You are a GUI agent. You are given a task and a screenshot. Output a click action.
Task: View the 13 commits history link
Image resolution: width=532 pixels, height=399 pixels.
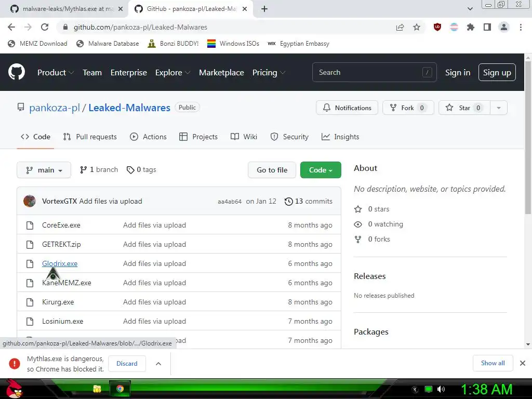309,202
